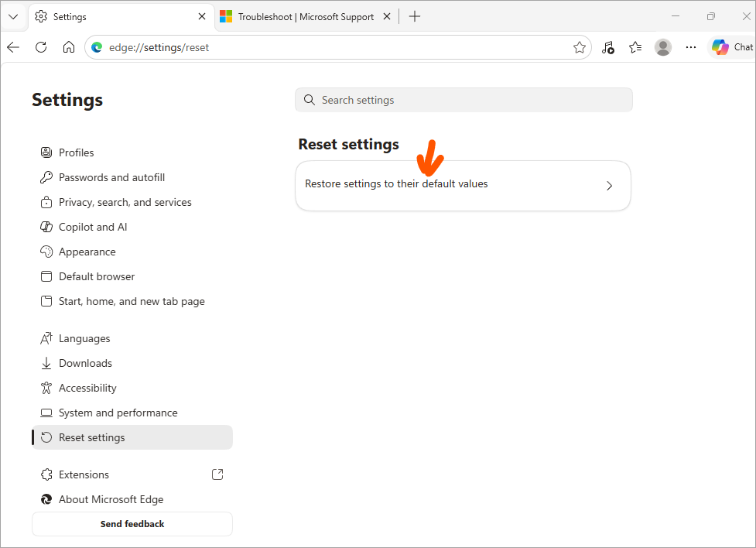Open the tab search dropdown arrow
This screenshot has height=548, width=756.
[13, 16]
